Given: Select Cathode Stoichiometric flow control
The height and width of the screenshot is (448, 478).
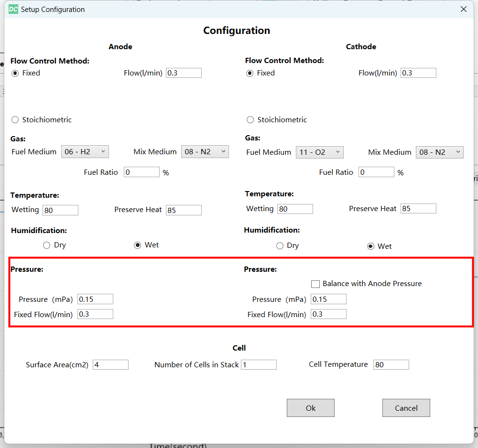Looking at the screenshot, I should click(250, 120).
